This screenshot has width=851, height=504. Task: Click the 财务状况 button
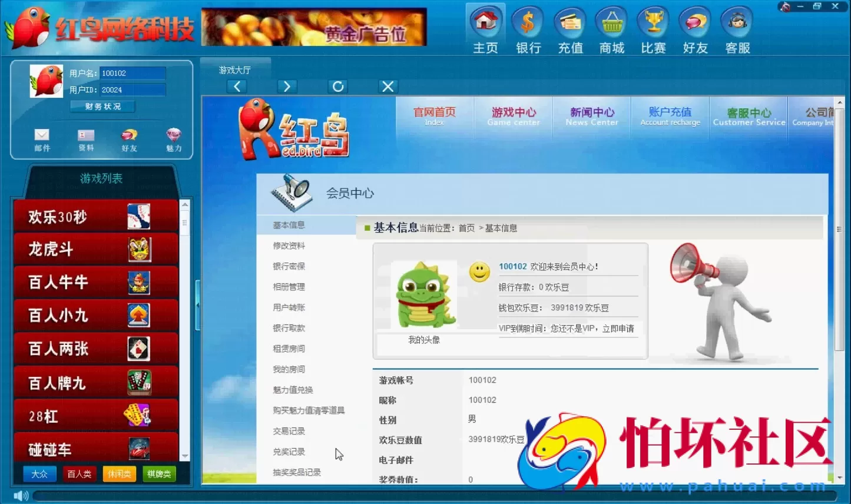coord(102,106)
